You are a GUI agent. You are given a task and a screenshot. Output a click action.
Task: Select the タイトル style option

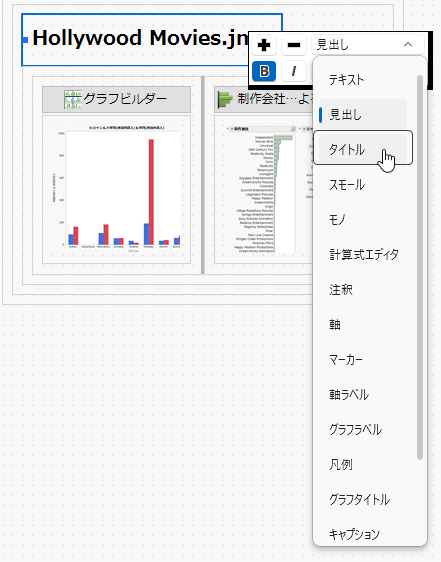[x=363, y=148]
